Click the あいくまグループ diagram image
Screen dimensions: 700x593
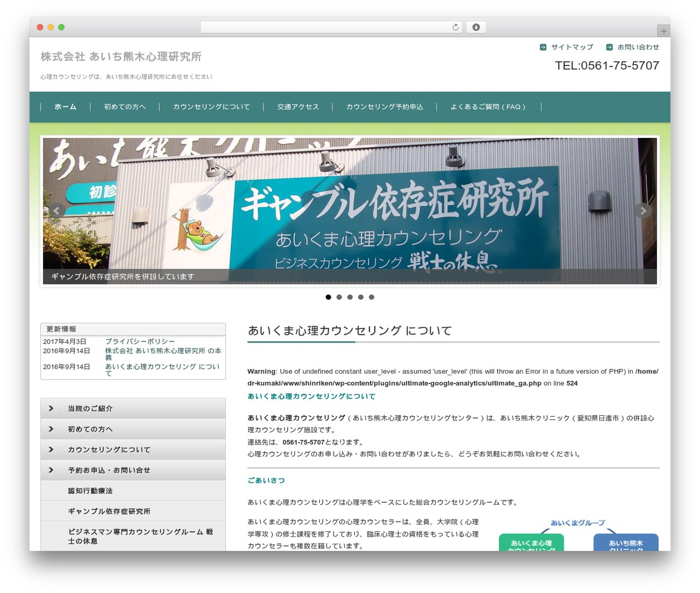[x=579, y=534]
